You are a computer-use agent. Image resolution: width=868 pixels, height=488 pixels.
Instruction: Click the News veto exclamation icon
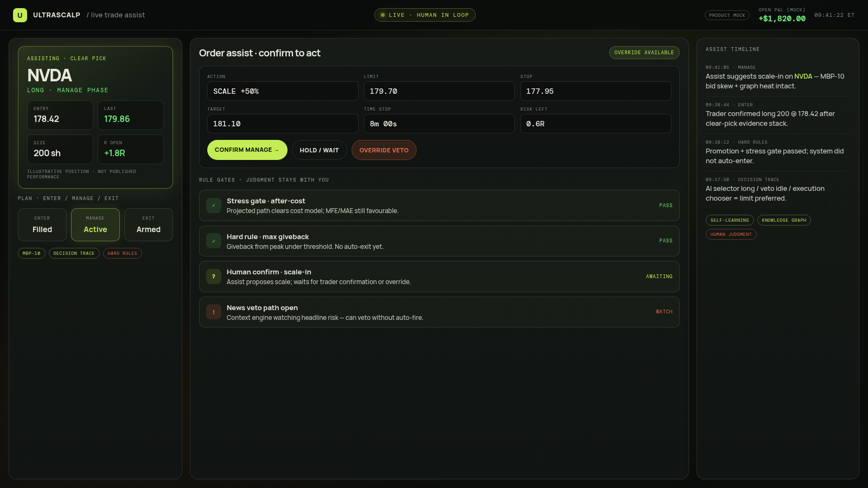(214, 312)
